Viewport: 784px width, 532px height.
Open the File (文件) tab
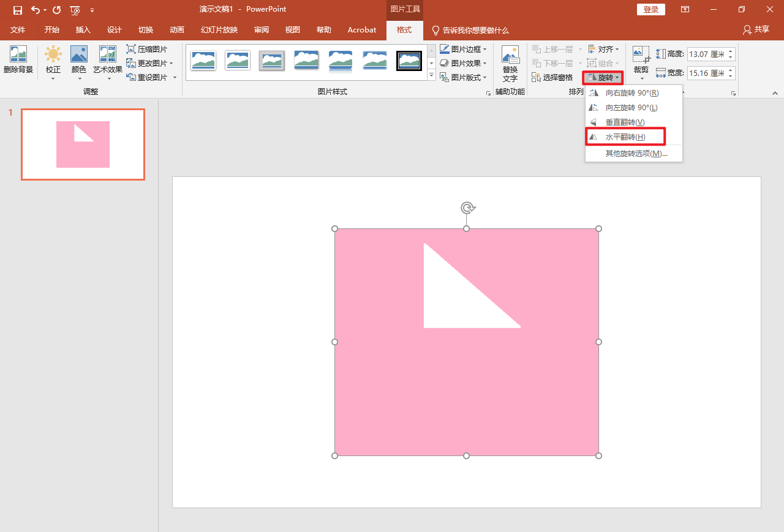[x=18, y=30]
